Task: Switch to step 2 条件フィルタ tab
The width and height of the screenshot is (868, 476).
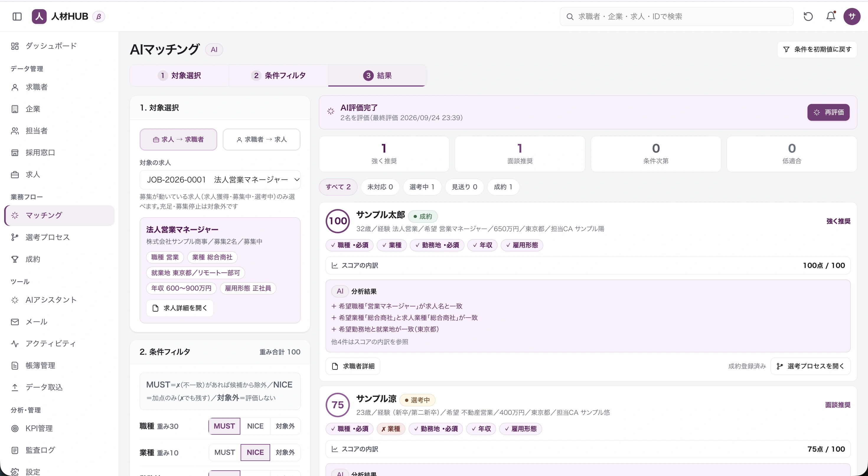Action: pyautogui.click(x=278, y=76)
